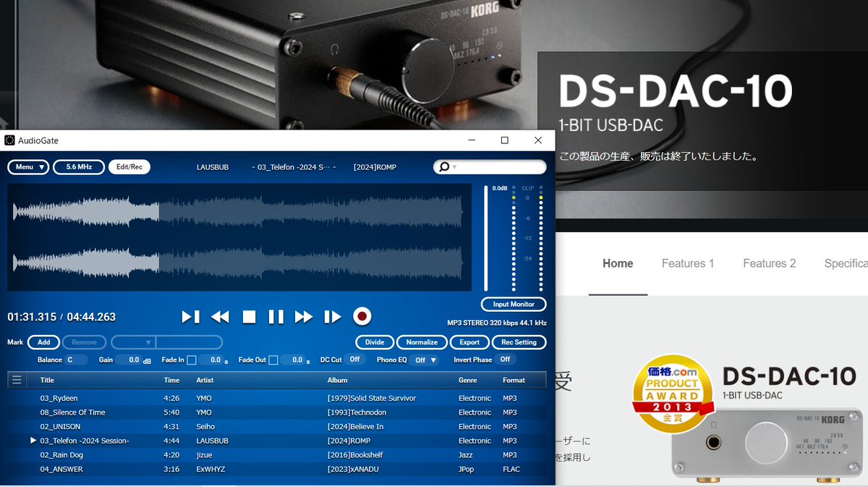Image resolution: width=868 pixels, height=487 pixels.
Task: Sort the list by Time column header
Action: (171, 380)
